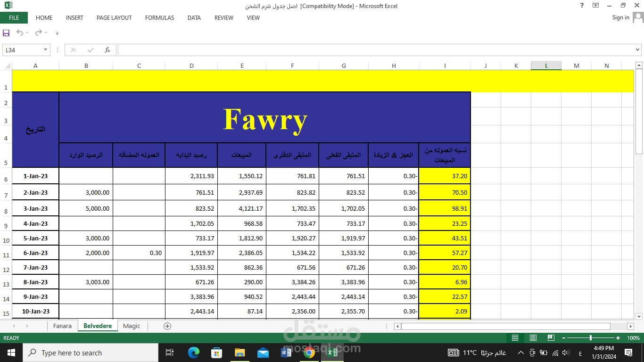The width and height of the screenshot is (644, 362).
Task: Click the formula bar Enter checkmark icon
Action: coord(91,50)
